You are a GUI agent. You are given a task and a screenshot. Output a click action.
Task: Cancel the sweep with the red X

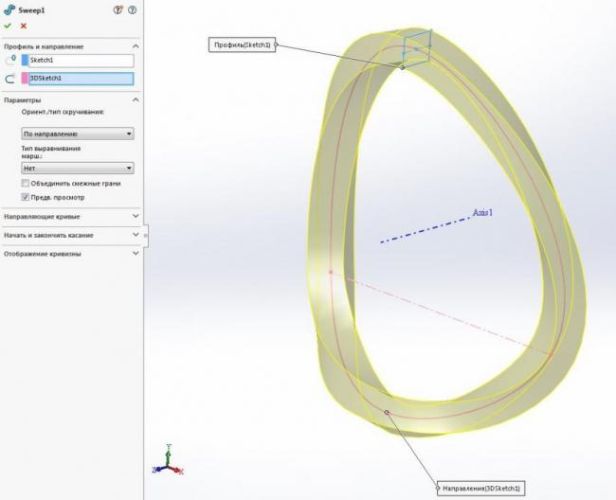[24, 26]
